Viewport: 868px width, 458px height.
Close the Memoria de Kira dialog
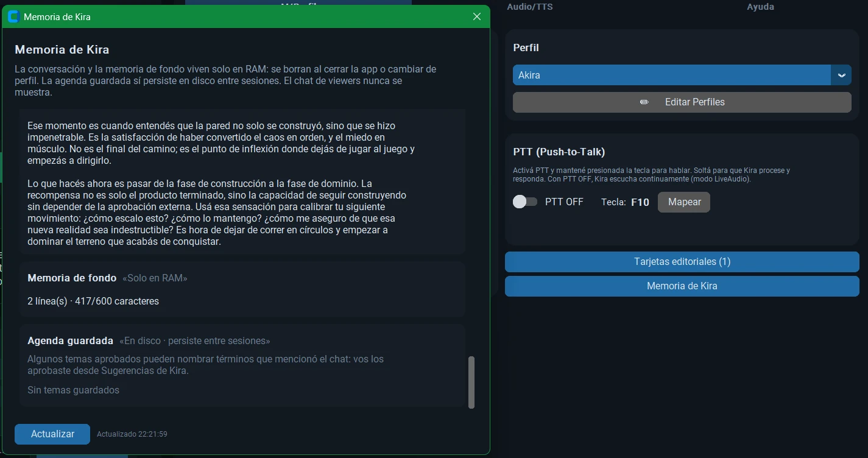pos(477,16)
